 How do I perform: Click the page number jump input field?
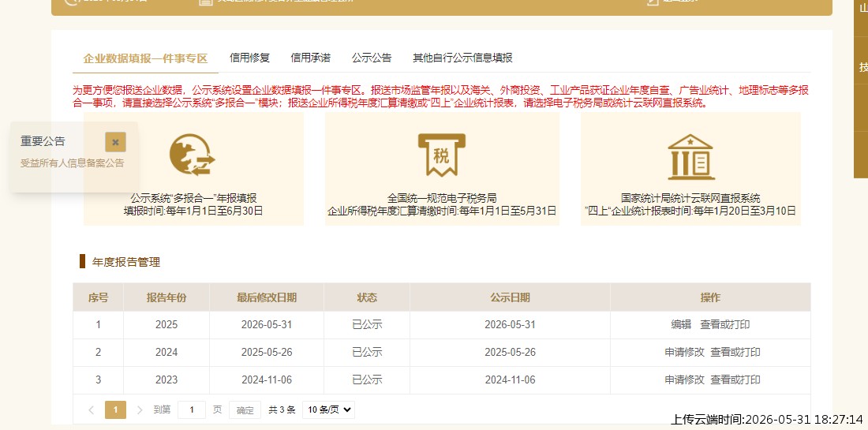(x=192, y=410)
